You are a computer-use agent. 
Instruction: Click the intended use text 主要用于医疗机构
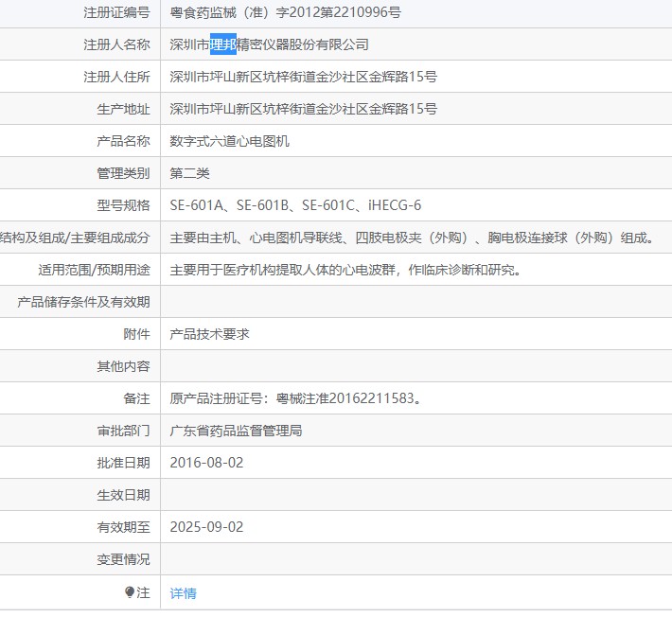pos(345,270)
